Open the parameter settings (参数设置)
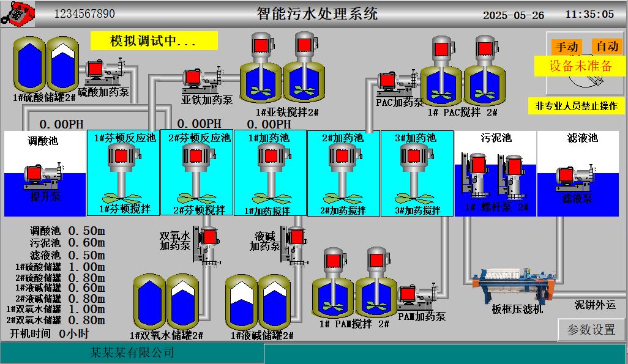 pyautogui.click(x=591, y=330)
